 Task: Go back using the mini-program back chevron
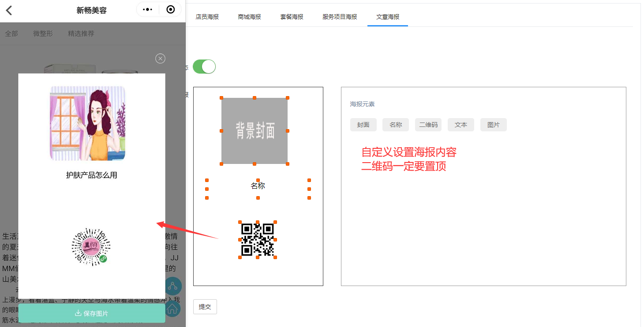click(9, 10)
